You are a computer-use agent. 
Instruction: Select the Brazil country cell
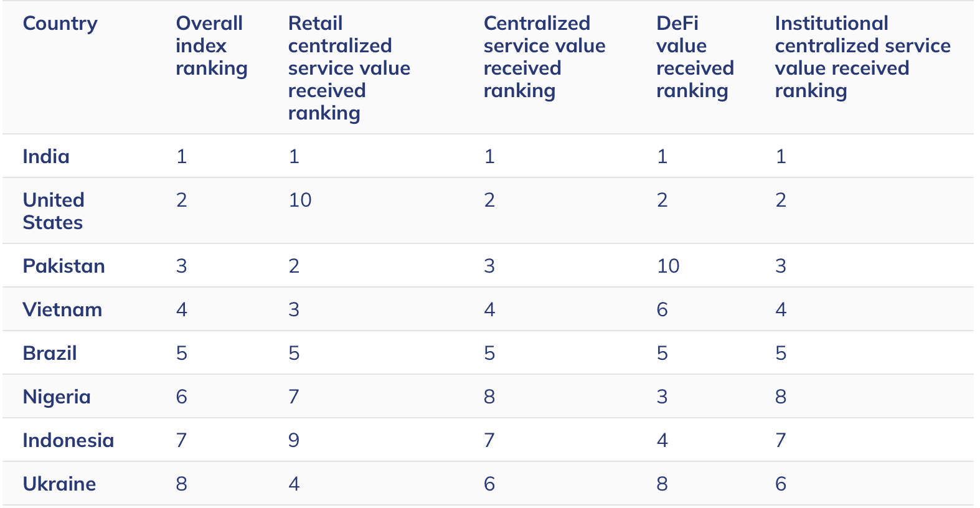[x=50, y=353]
